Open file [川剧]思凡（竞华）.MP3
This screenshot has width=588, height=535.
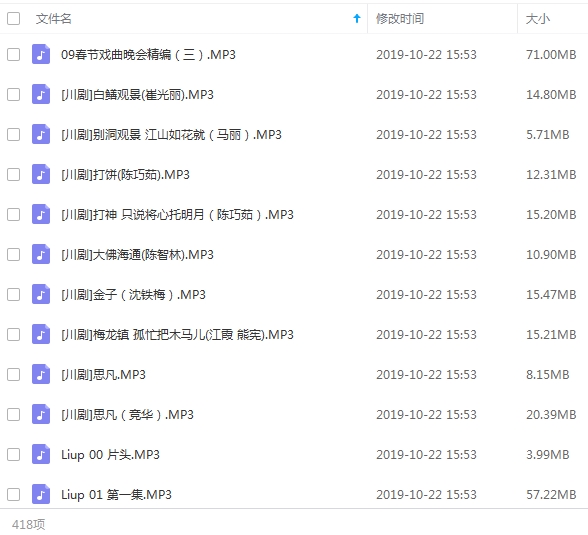pyautogui.click(x=127, y=415)
